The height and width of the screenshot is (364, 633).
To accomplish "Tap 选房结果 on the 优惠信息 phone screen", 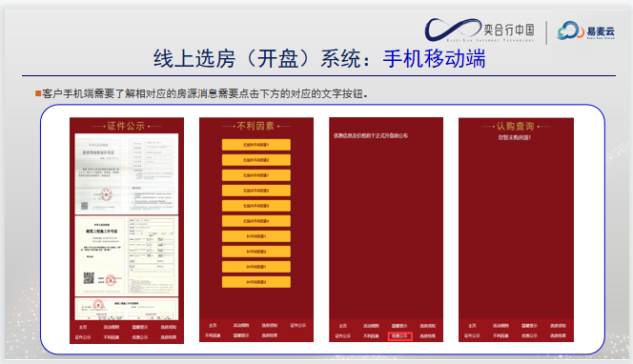I will [427, 335].
